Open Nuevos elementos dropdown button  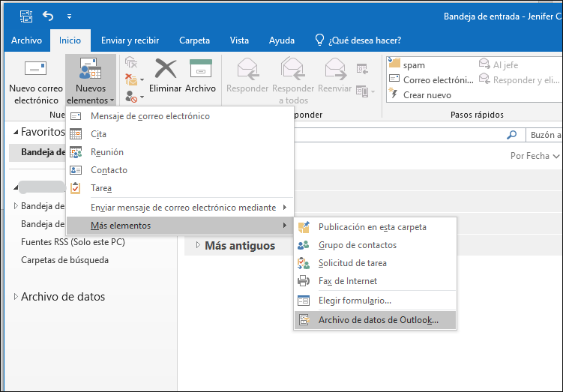coord(91,81)
